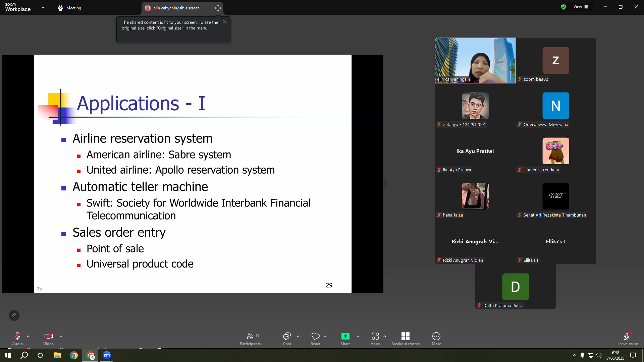The width and height of the screenshot is (644, 362).
Task: Open the View layout menu
Action: click(581, 7)
